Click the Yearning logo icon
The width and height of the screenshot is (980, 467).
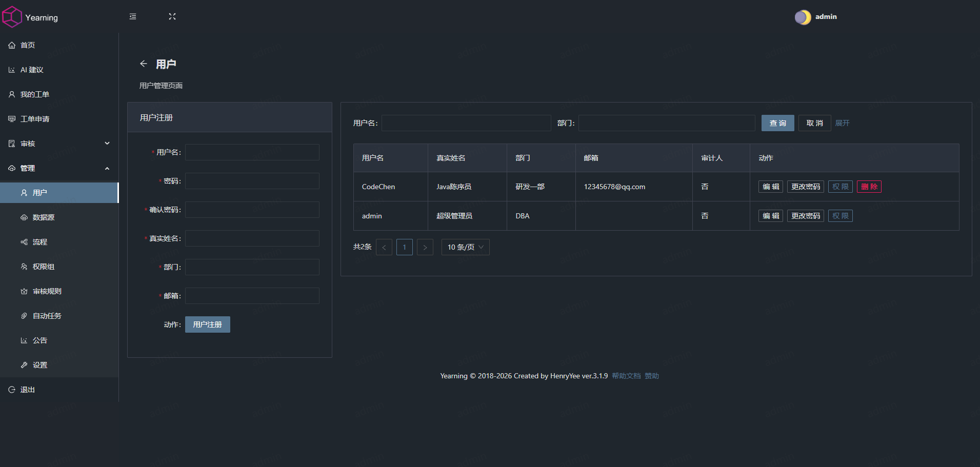(12, 17)
